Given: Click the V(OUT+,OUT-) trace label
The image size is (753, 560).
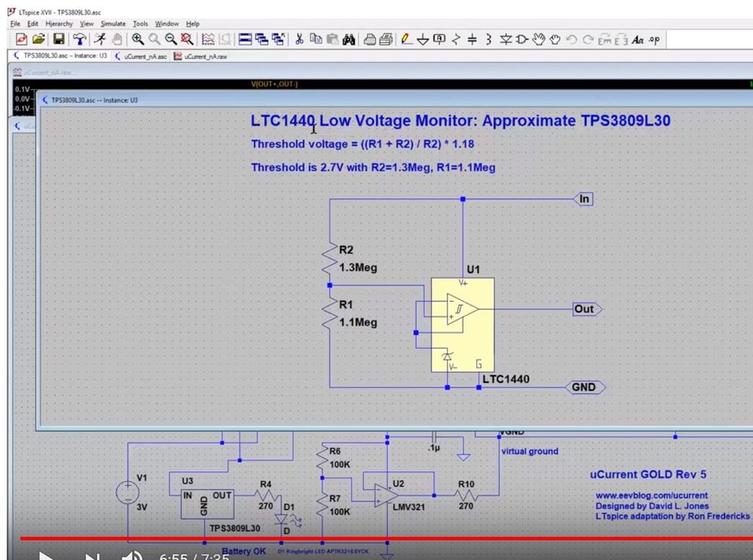Looking at the screenshot, I should pyautogui.click(x=274, y=84).
